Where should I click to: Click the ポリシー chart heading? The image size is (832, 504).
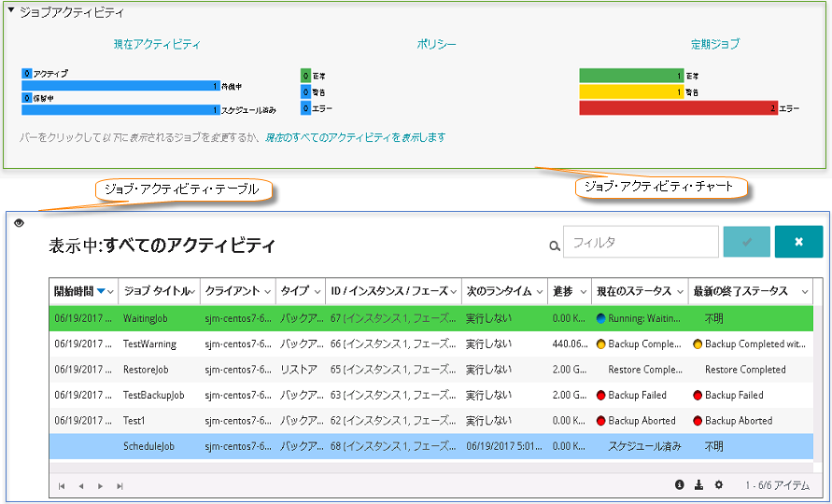(x=436, y=44)
